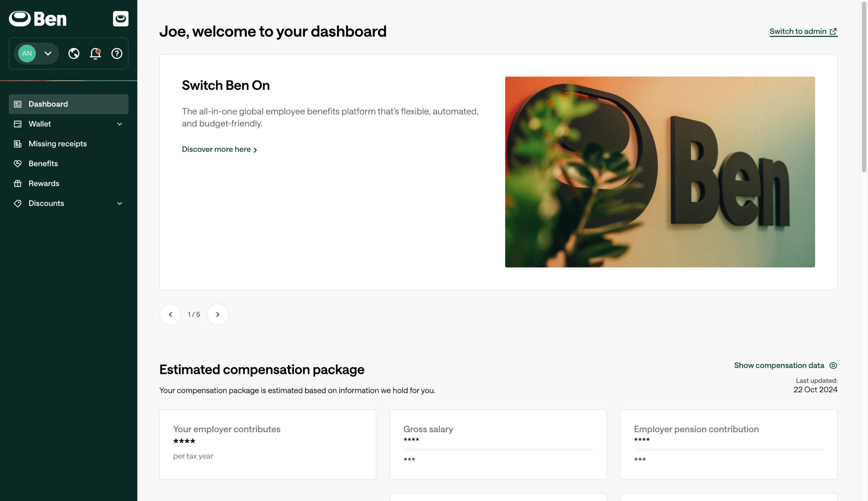Open Rewards from the sidebar menu
The width and height of the screenshot is (868, 501).
click(44, 183)
